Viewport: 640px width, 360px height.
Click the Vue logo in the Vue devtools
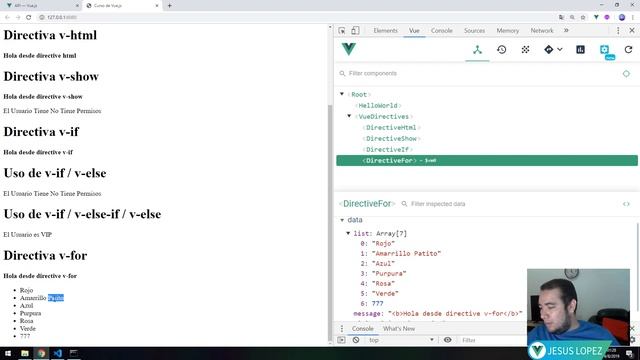click(x=349, y=49)
